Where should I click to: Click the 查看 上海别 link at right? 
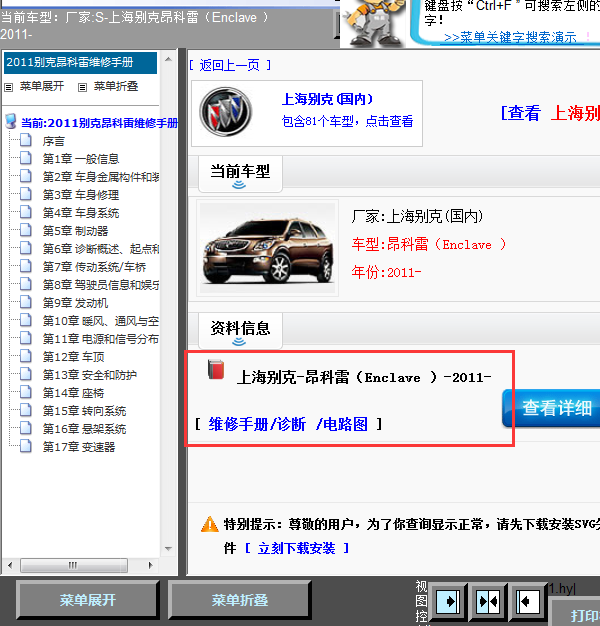pyautogui.click(x=550, y=113)
